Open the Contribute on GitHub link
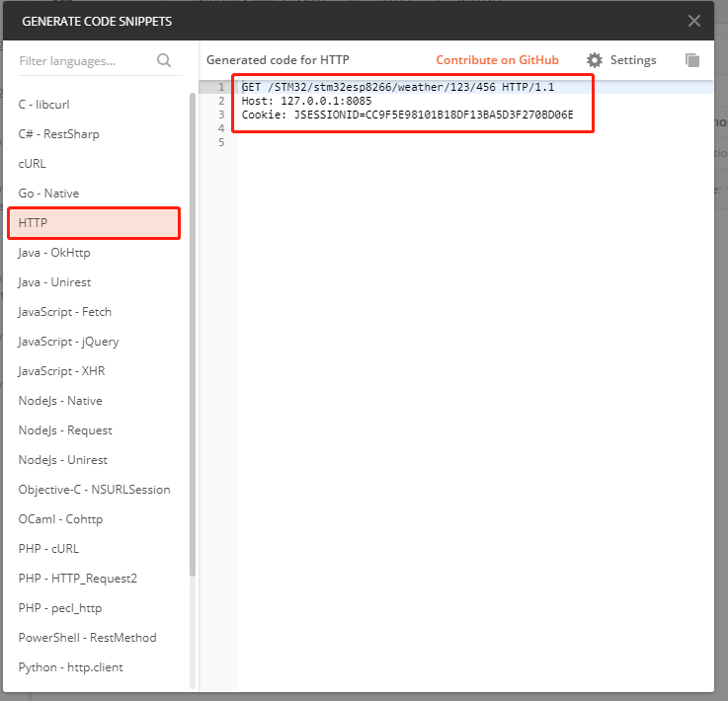The image size is (728, 701). [497, 60]
